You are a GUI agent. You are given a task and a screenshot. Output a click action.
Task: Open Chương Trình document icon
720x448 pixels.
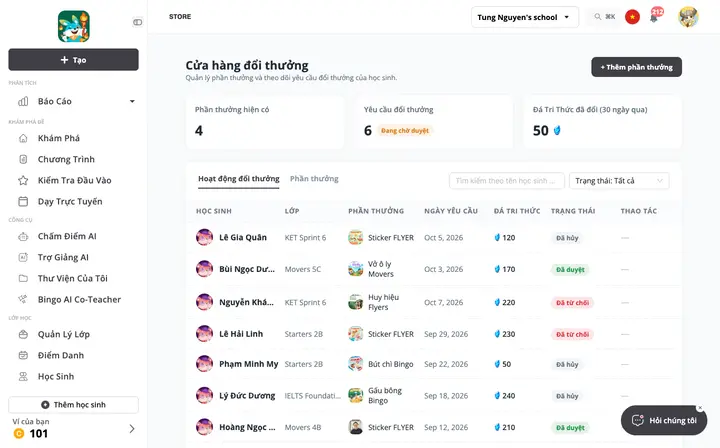point(23,159)
